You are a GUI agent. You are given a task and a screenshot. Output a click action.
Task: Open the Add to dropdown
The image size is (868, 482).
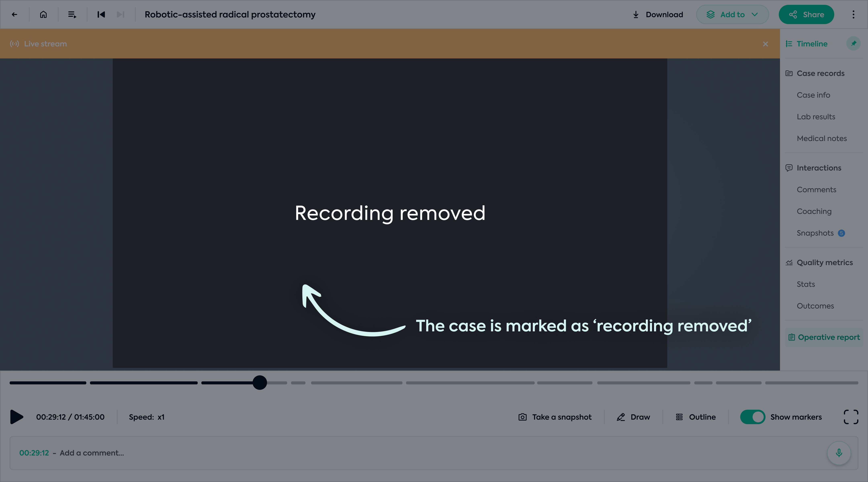(x=733, y=14)
